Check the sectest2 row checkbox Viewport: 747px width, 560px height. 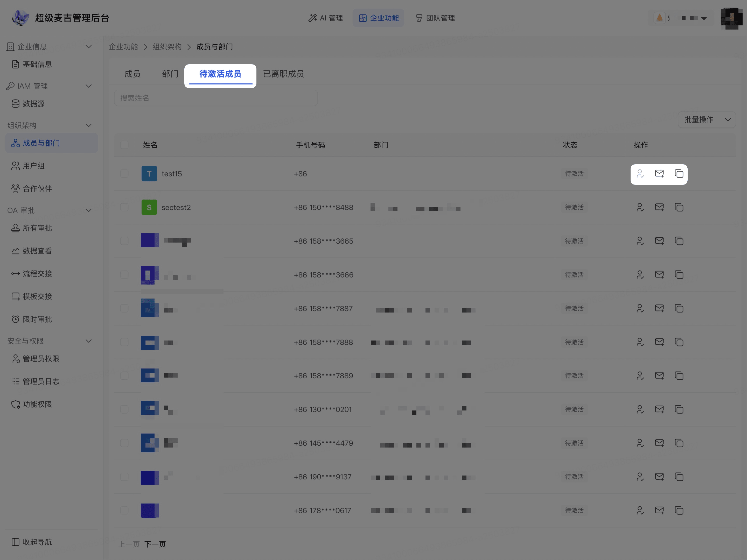pyautogui.click(x=124, y=207)
